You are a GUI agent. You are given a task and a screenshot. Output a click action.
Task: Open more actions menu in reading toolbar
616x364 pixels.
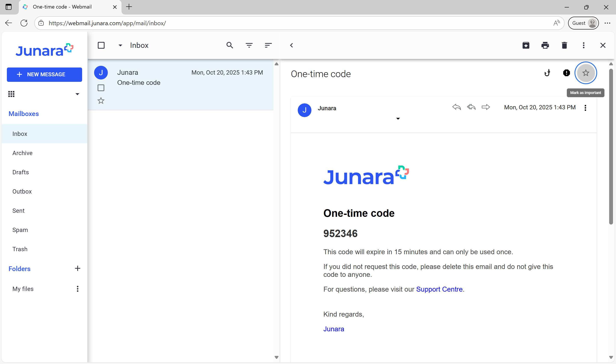[583, 45]
